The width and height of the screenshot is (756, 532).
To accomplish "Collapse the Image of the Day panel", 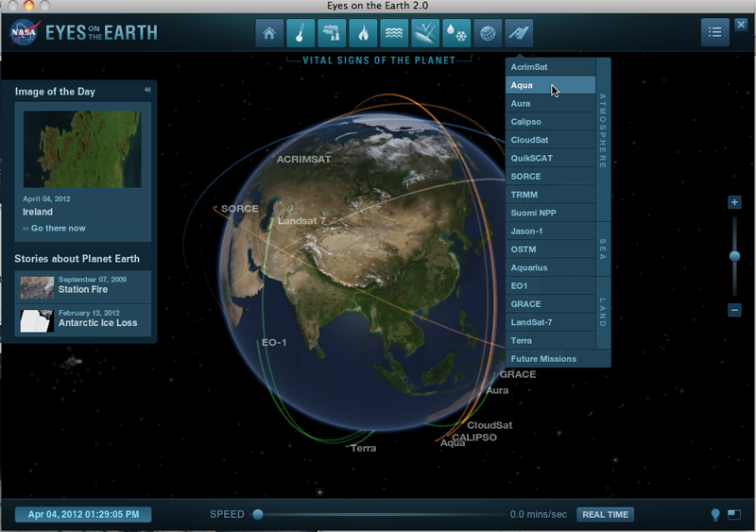I will pos(147,91).
